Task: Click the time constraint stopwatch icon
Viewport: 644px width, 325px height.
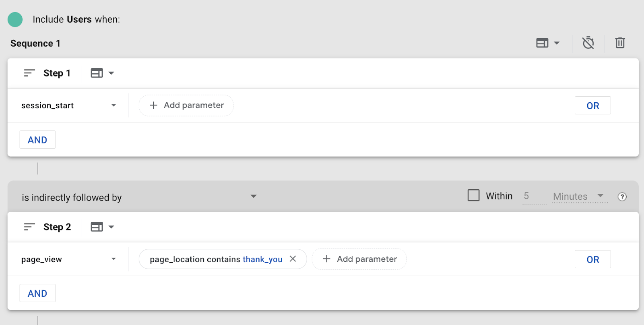Action: (588, 43)
